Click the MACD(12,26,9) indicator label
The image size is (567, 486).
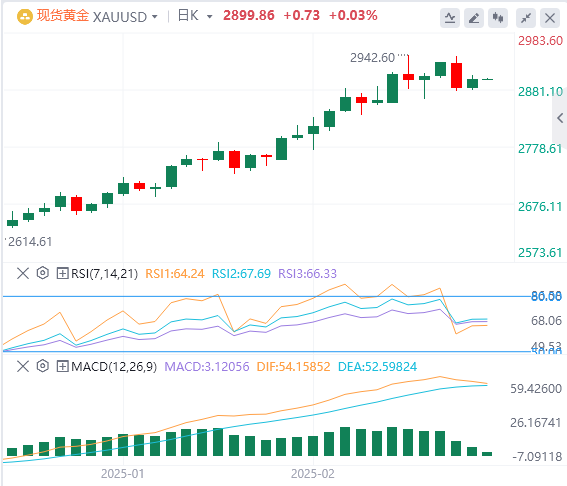point(114,367)
